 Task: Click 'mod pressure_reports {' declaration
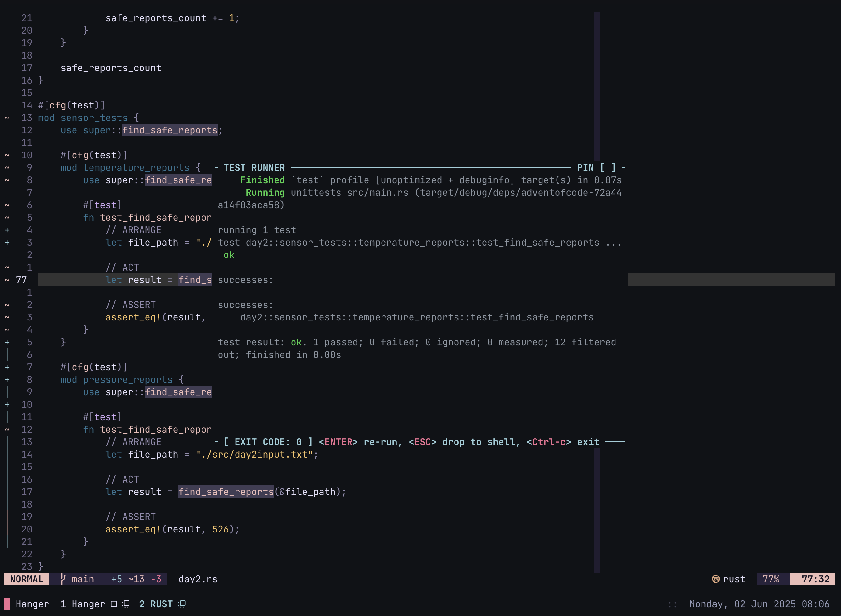(x=122, y=380)
